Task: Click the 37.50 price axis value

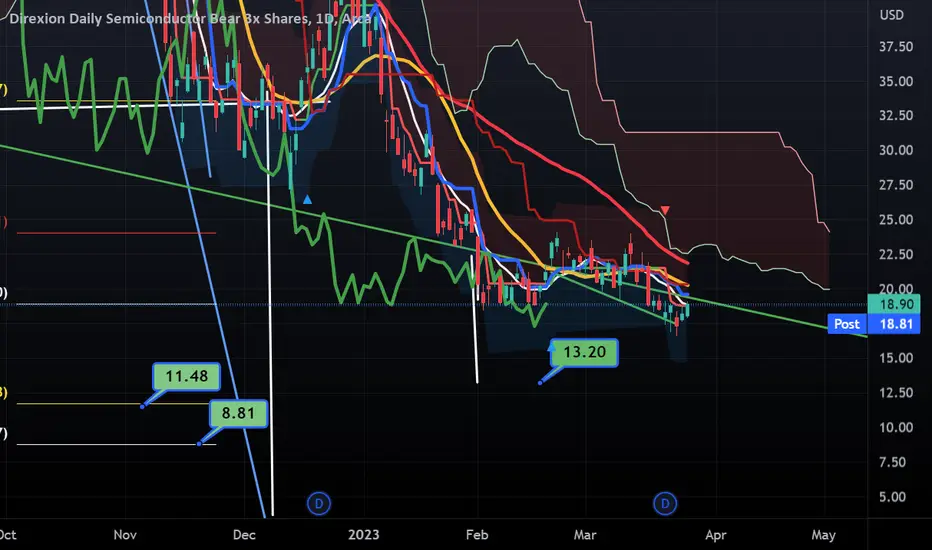Action: [x=896, y=46]
